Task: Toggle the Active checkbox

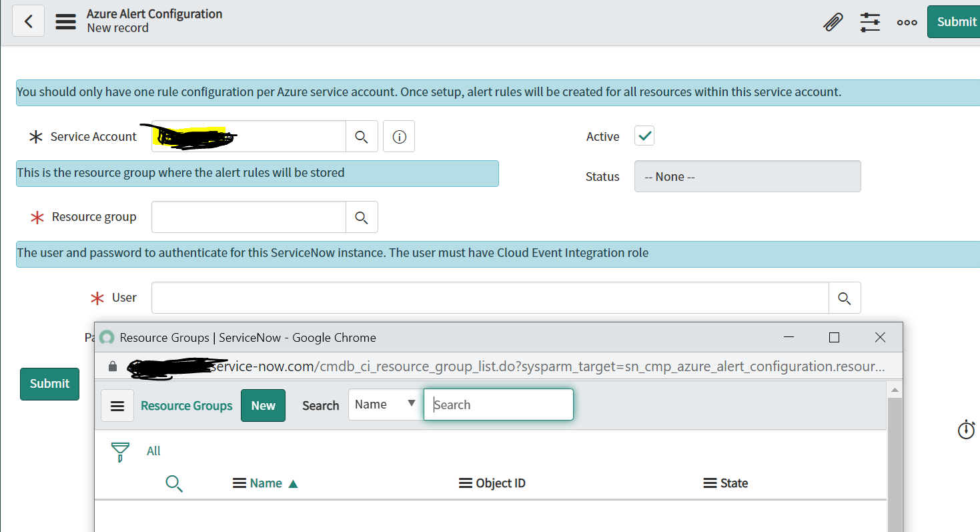Action: (644, 136)
